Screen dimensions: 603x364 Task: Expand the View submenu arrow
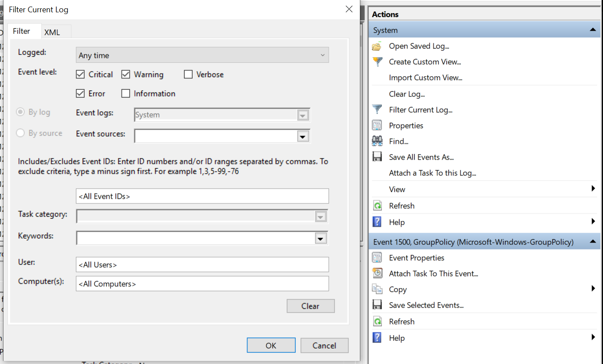[x=593, y=189]
